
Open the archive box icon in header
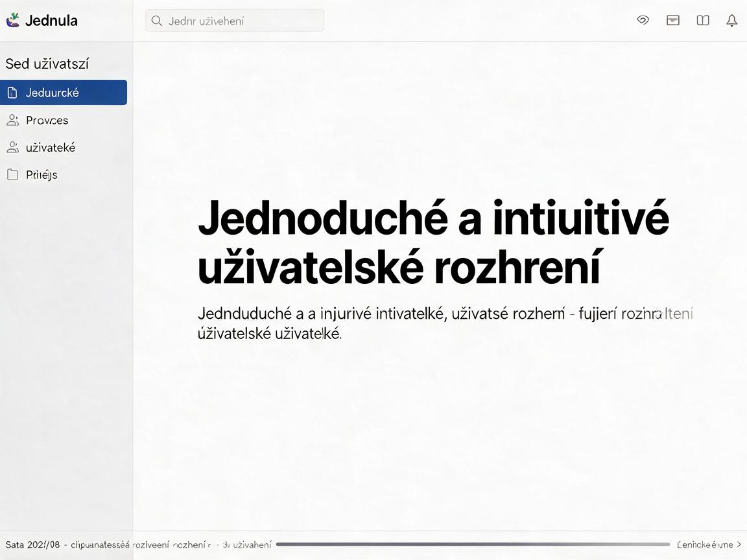tap(672, 20)
